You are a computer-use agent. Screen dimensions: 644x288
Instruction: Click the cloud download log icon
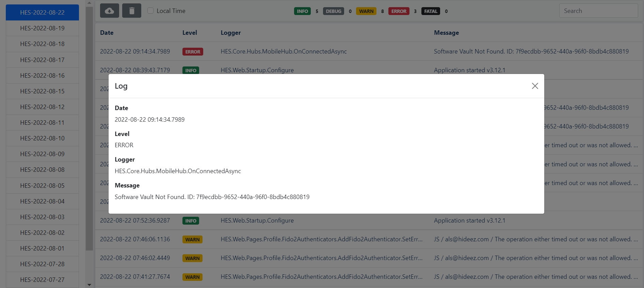click(109, 11)
